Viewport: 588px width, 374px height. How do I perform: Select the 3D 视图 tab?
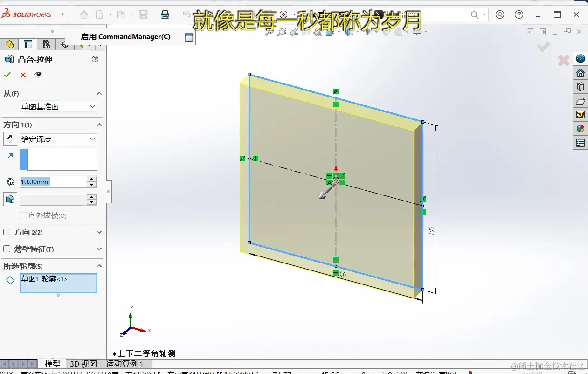(x=83, y=364)
